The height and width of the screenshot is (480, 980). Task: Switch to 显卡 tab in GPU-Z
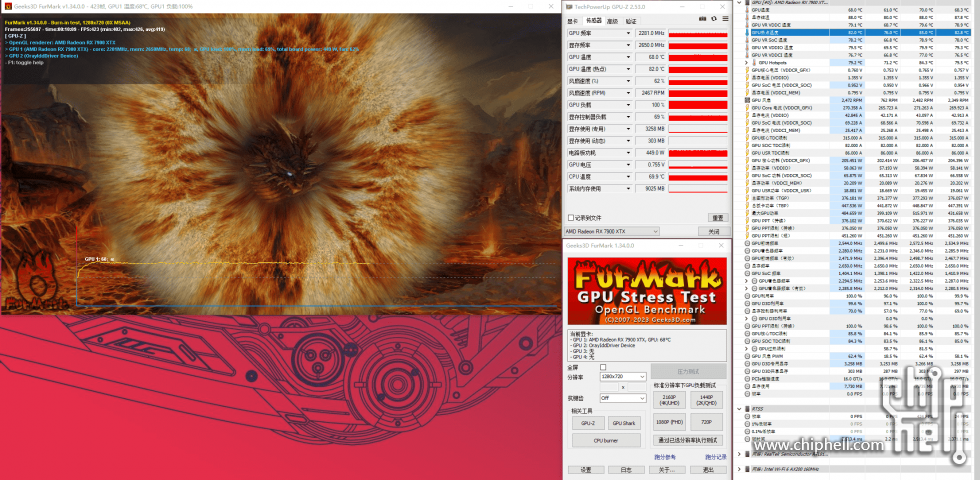click(x=573, y=21)
